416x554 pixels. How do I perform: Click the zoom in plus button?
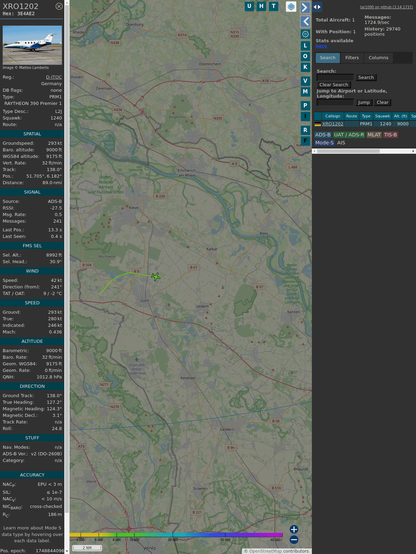click(294, 529)
